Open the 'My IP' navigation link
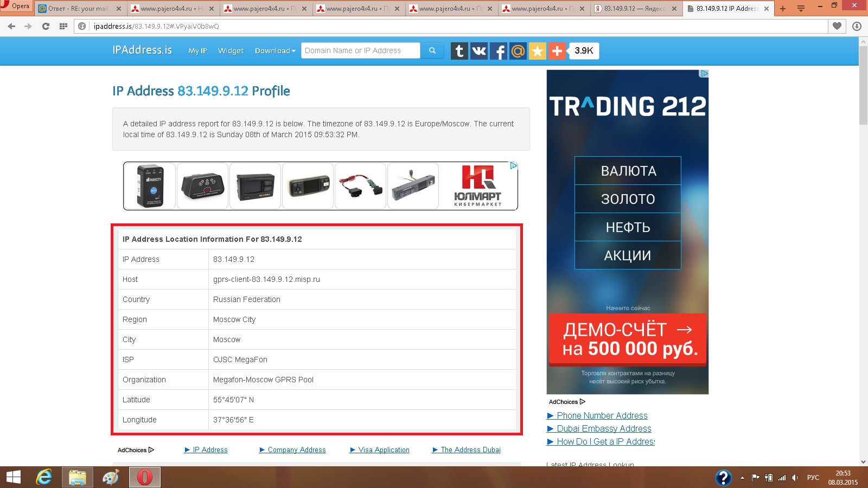This screenshot has height=488, width=868. tap(197, 50)
